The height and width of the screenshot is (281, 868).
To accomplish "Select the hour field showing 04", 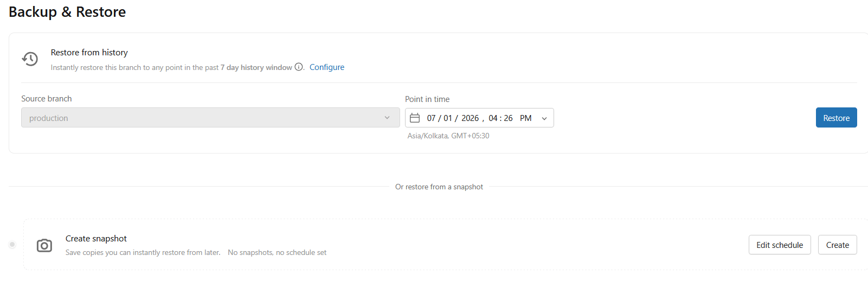I will [493, 118].
